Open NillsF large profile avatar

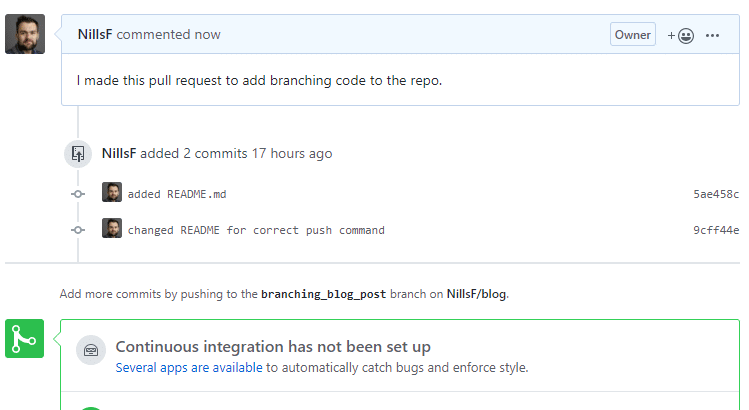pyautogui.click(x=25, y=34)
